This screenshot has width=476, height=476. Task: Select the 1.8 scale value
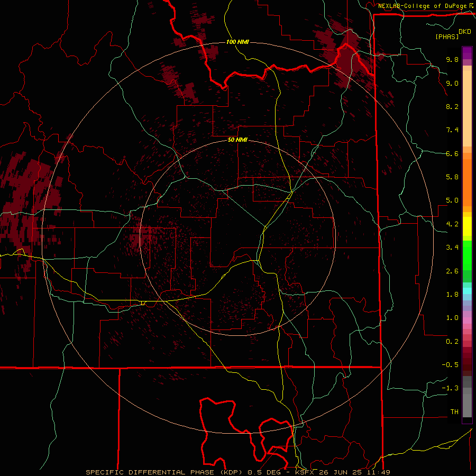(452, 295)
